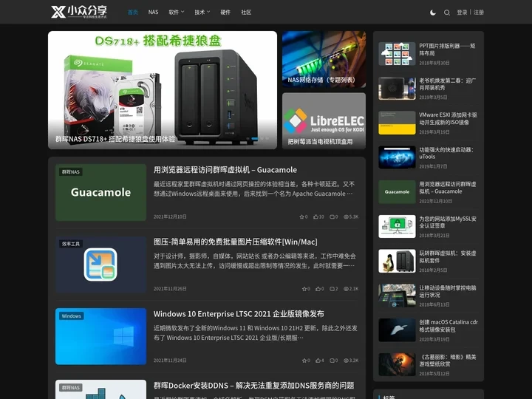Click the date 2021年11月26日 under 图压 article
Image resolution: width=532 pixels, height=399 pixels.
pos(170,289)
